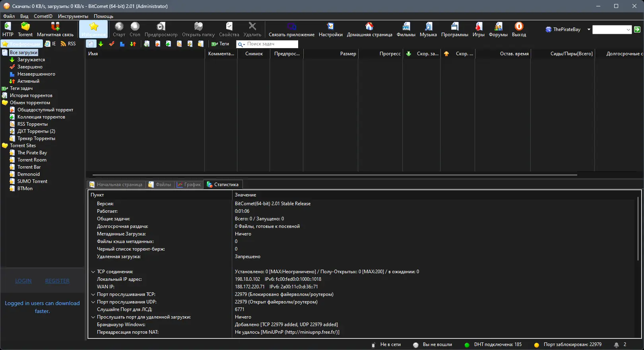Open the Форумы forums section
This screenshot has width=644, height=350.
[498, 29]
